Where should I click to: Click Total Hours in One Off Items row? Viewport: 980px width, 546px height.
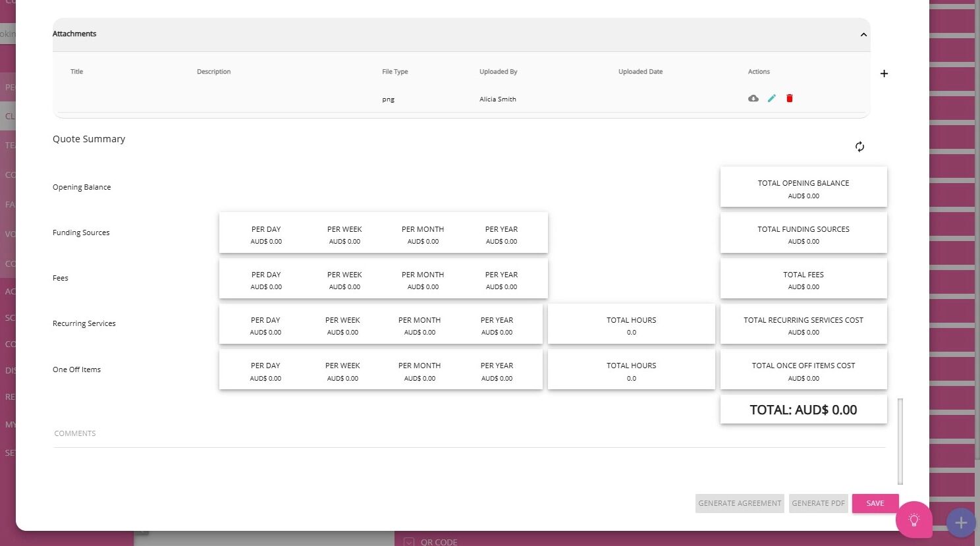632,369
